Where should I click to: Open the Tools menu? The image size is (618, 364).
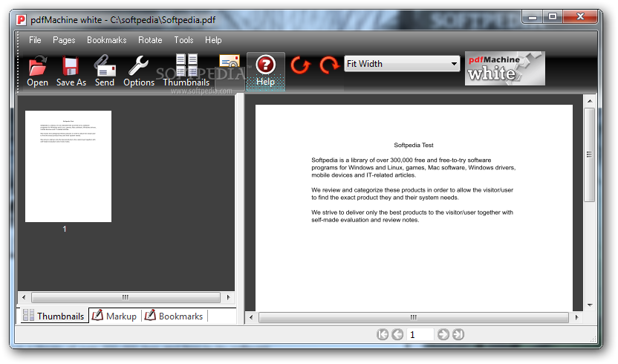pos(183,40)
